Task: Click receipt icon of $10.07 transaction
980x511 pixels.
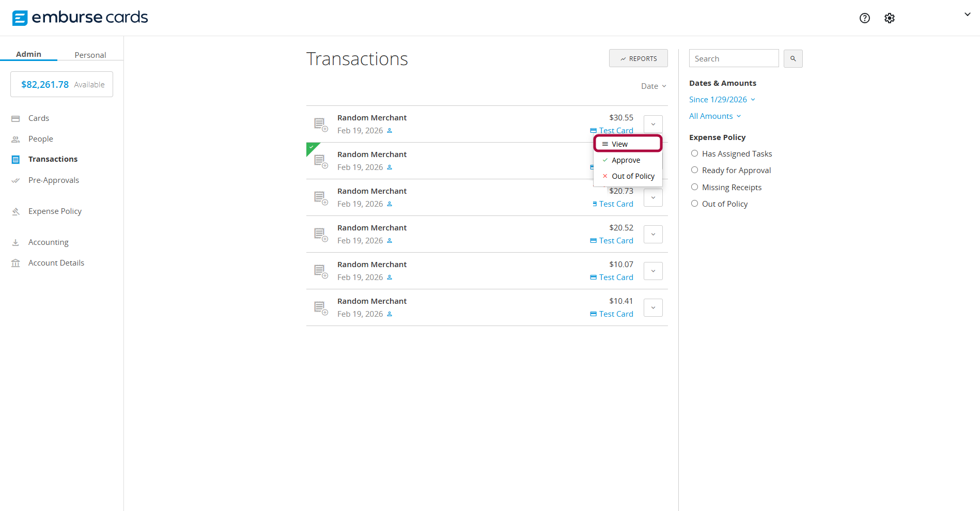Action: 321,271
